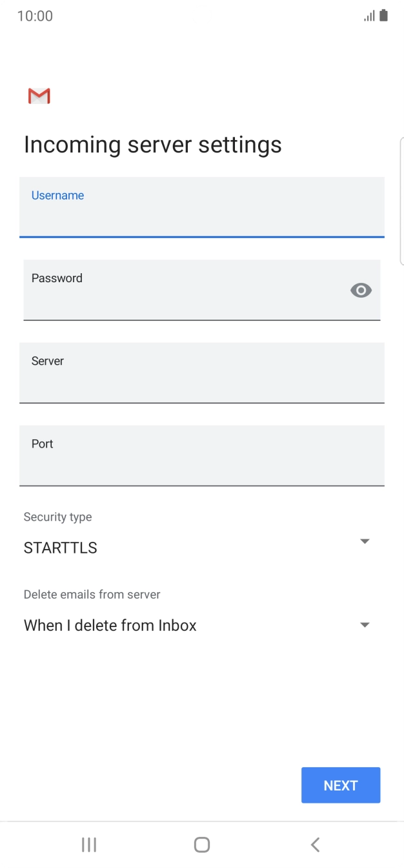Tap the Back navigation button

[x=314, y=844]
